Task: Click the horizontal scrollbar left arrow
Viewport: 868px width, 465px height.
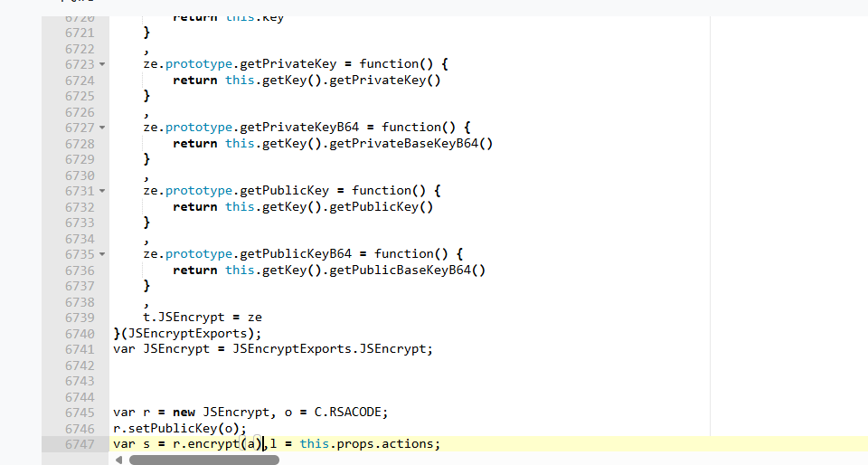Action: pyautogui.click(x=118, y=460)
